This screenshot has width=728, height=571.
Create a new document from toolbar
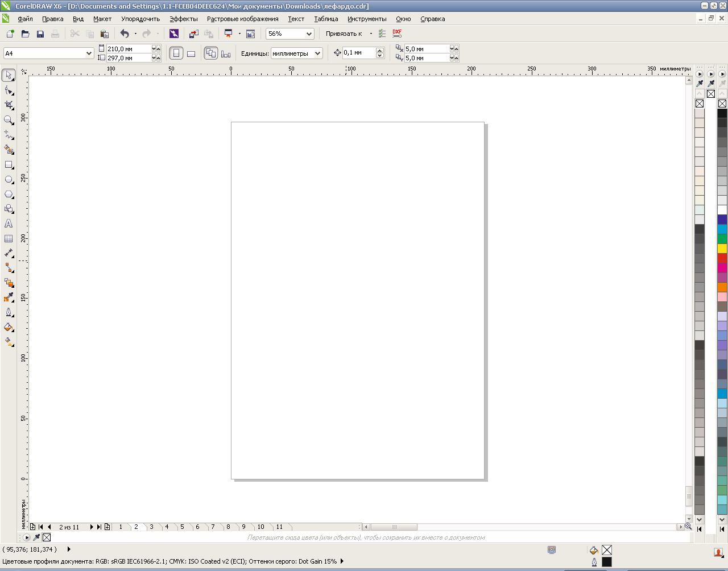pos(10,34)
